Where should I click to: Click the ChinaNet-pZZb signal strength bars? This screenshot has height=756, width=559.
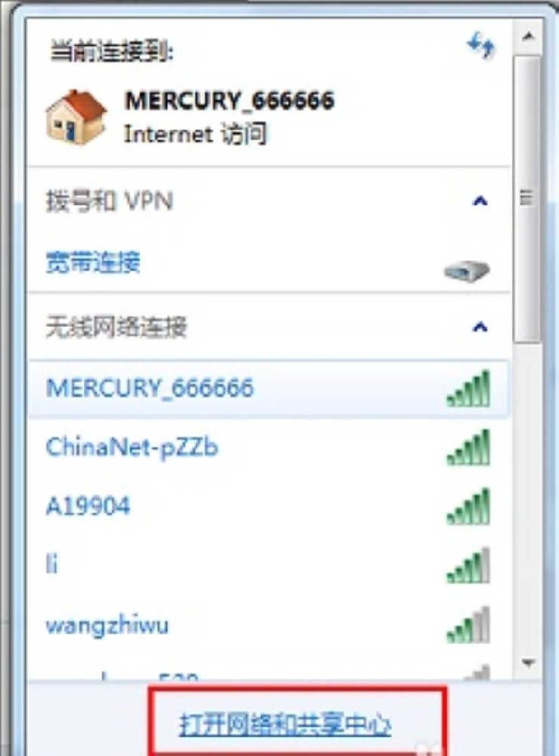(x=468, y=448)
